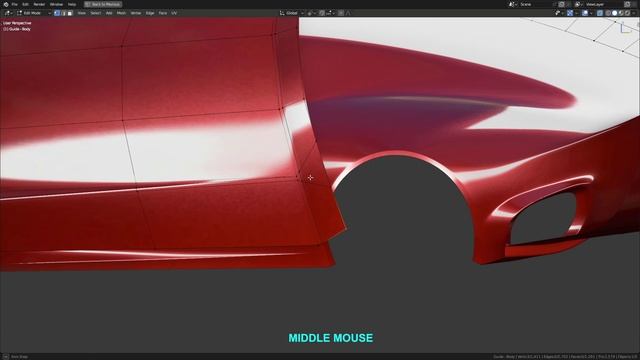Open the pivot point dropdown
This screenshot has width=640, height=360.
[x=311, y=13]
